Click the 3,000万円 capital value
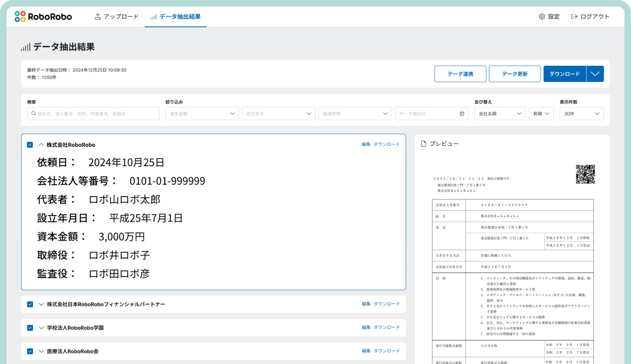The image size is (631, 364). coord(122,237)
